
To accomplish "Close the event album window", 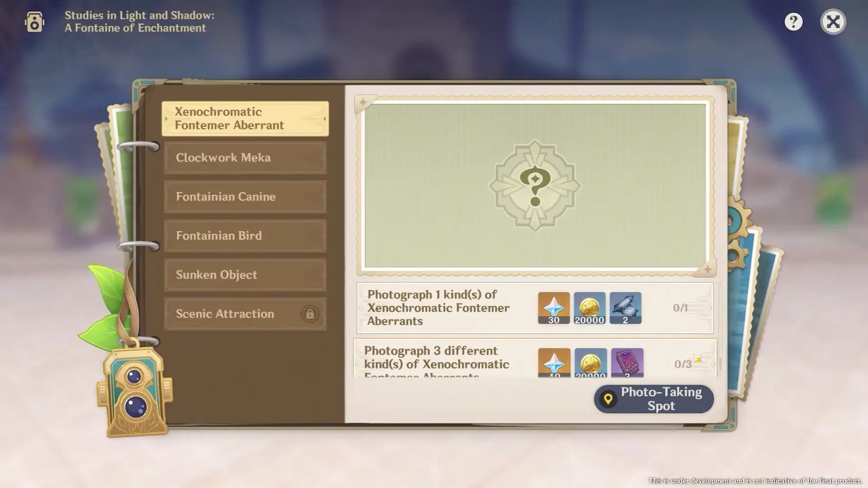I will point(833,21).
